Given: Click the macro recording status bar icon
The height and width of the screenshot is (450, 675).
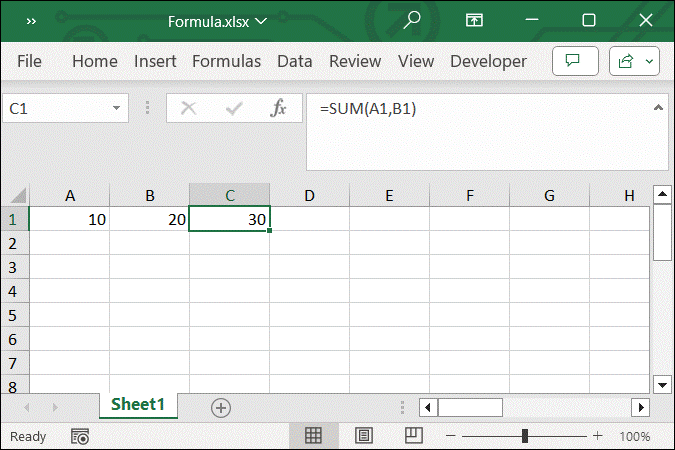Looking at the screenshot, I should [80, 436].
